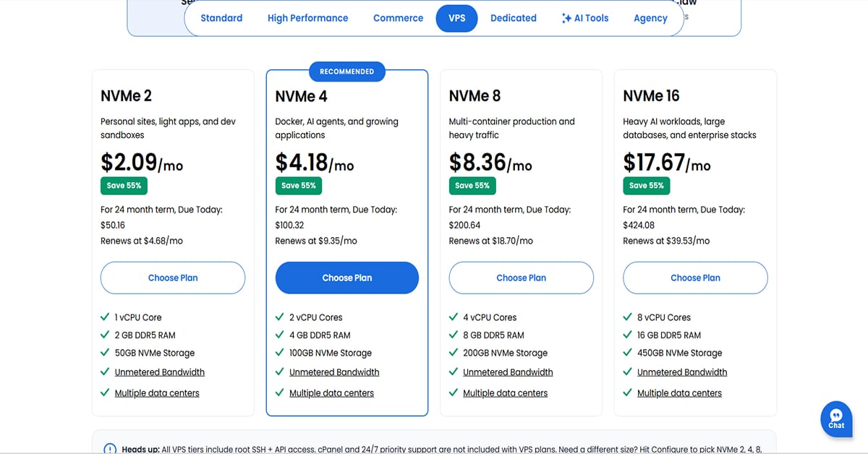Click checkmark beside 2 GB DDR5 RAM
The image size is (868, 454).
pos(106,335)
